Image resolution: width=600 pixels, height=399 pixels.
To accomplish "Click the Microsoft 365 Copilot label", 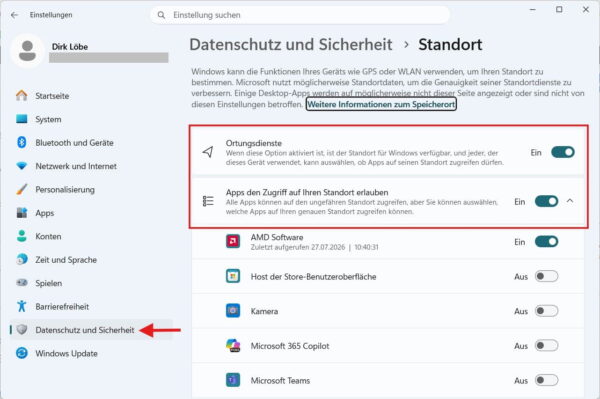I will coord(290,346).
